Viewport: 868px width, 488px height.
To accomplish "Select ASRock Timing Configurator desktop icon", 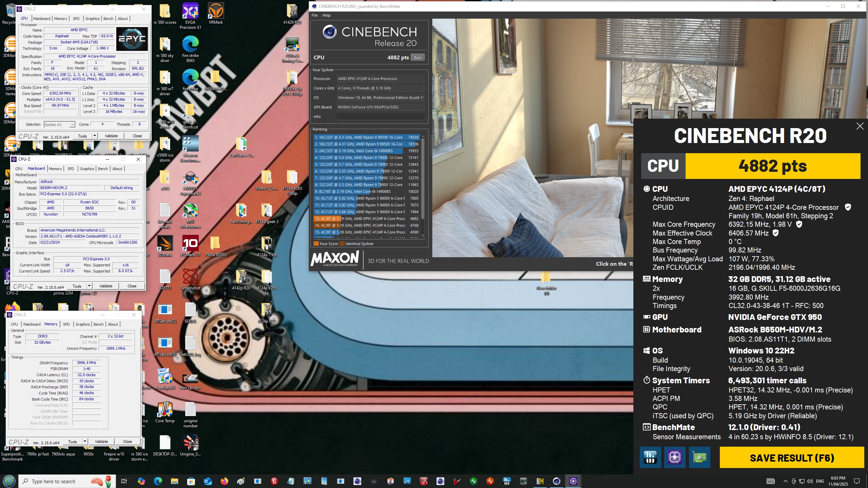I will coord(292,50).
